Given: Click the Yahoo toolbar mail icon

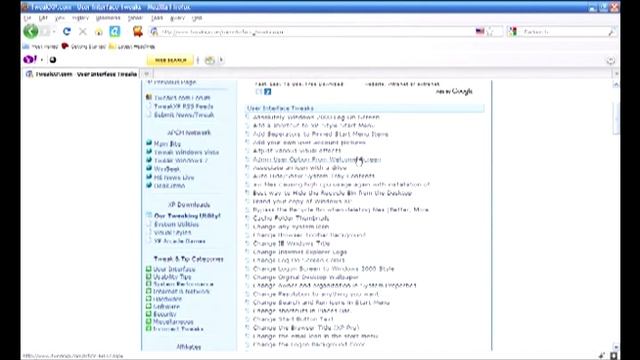Looking at the screenshot, I should (x=209, y=60).
